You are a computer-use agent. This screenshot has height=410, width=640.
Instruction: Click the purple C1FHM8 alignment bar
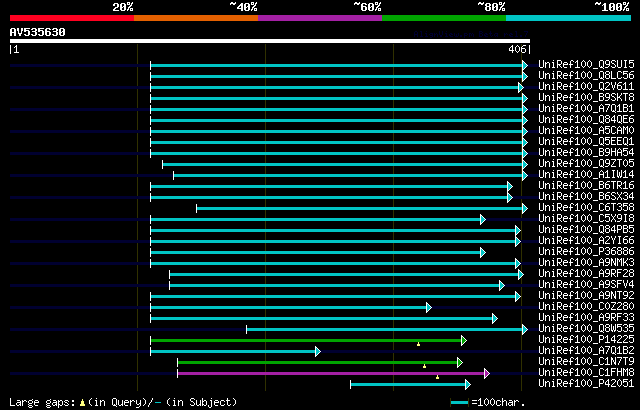(331, 373)
